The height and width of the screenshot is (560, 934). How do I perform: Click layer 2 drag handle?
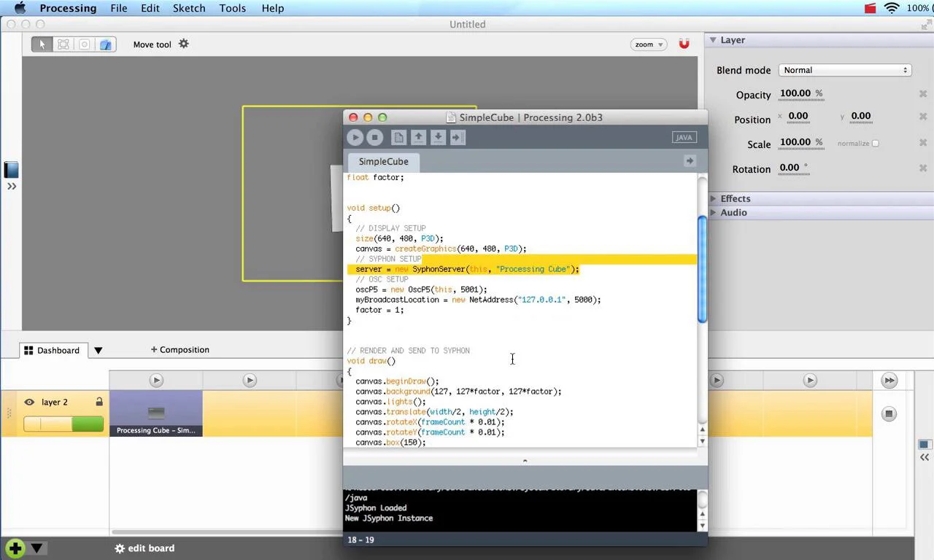(9, 413)
